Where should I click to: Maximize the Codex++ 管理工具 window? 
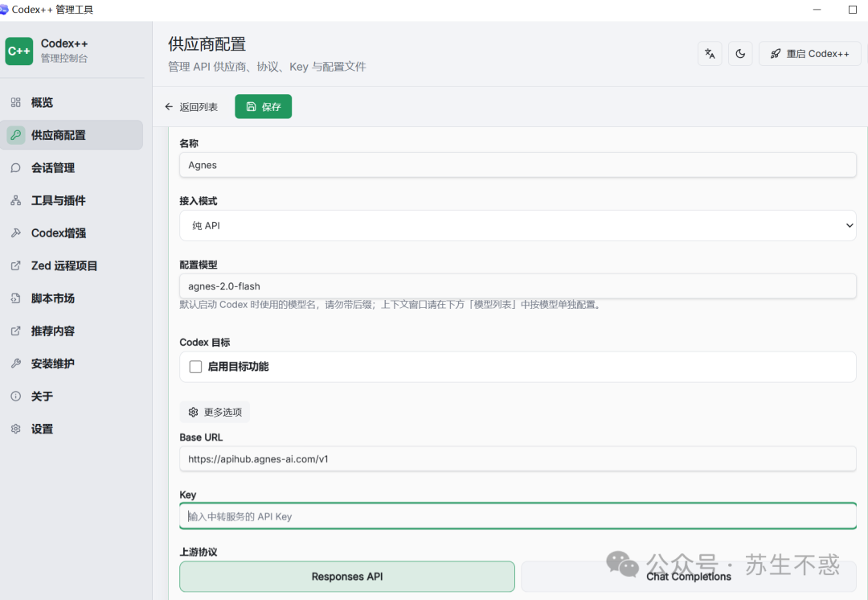coord(853,10)
